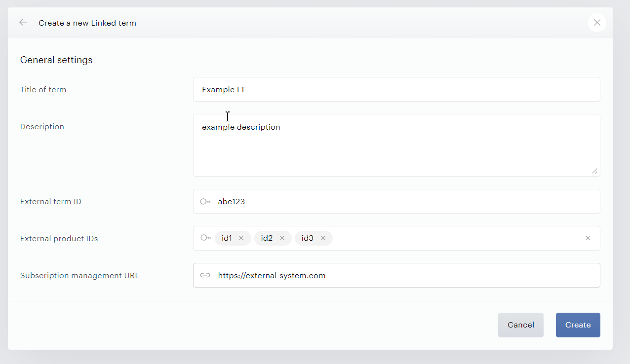
Task: Click the Title of term label
Action: click(x=43, y=90)
